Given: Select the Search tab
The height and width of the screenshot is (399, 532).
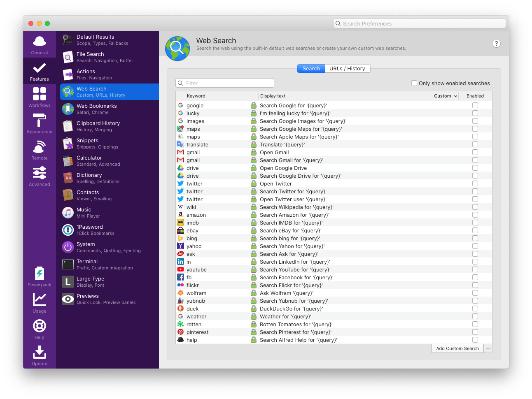Looking at the screenshot, I should pyautogui.click(x=311, y=69).
